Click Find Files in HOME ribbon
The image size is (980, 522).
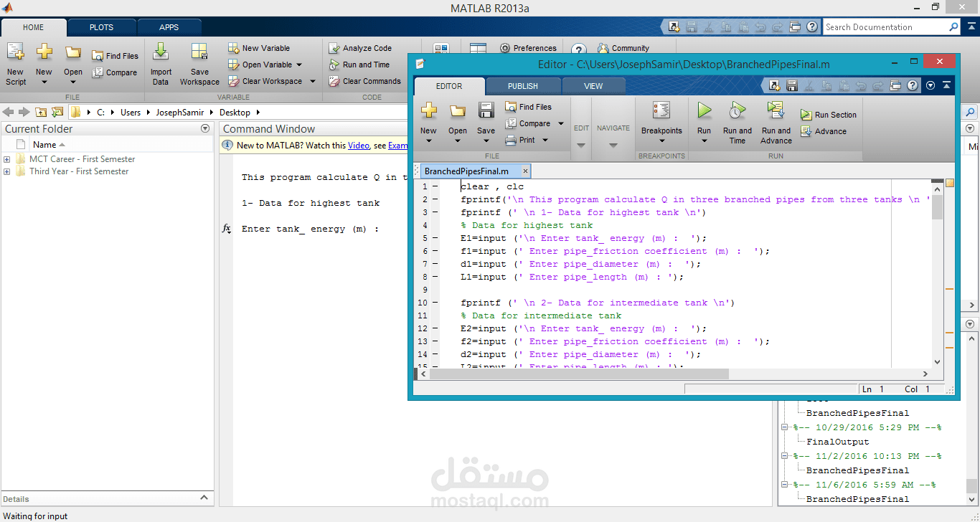click(x=115, y=56)
